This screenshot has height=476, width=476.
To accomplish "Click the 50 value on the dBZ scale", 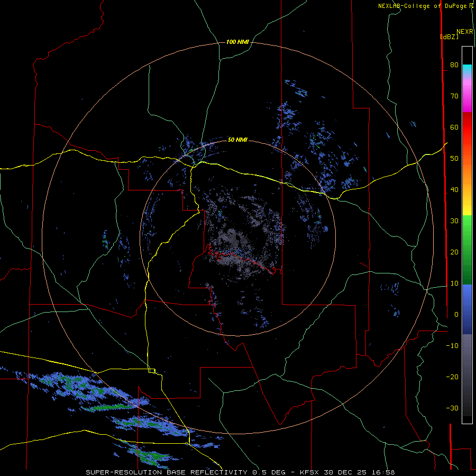I will (454, 159).
